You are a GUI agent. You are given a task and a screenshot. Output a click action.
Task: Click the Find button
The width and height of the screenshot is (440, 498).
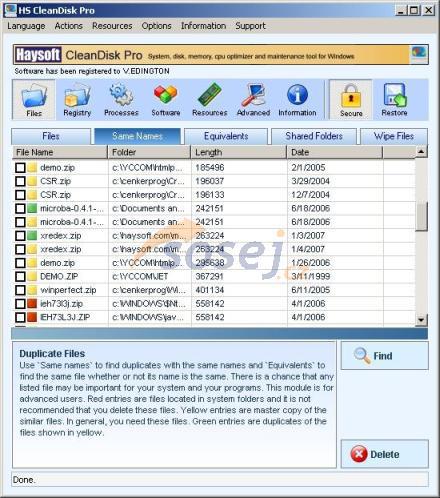tap(385, 355)
